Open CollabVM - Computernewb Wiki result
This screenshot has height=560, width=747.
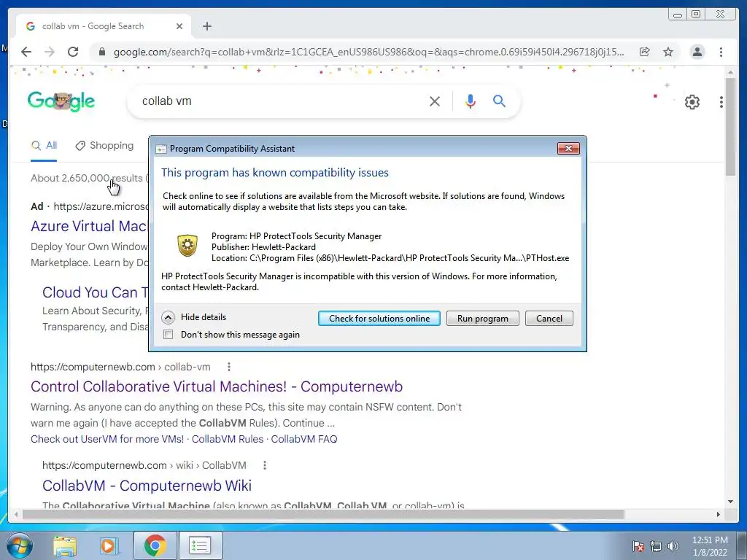coord(147,486)
